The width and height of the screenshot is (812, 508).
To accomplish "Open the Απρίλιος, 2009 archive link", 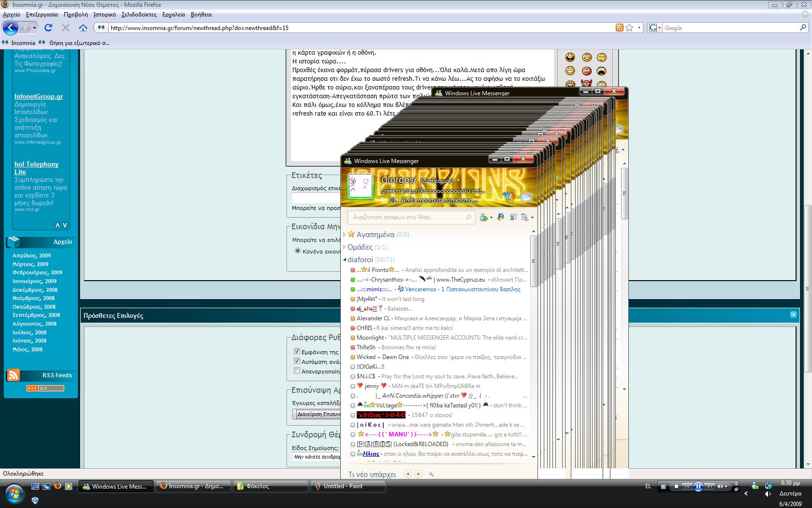I will click(31, 255).
